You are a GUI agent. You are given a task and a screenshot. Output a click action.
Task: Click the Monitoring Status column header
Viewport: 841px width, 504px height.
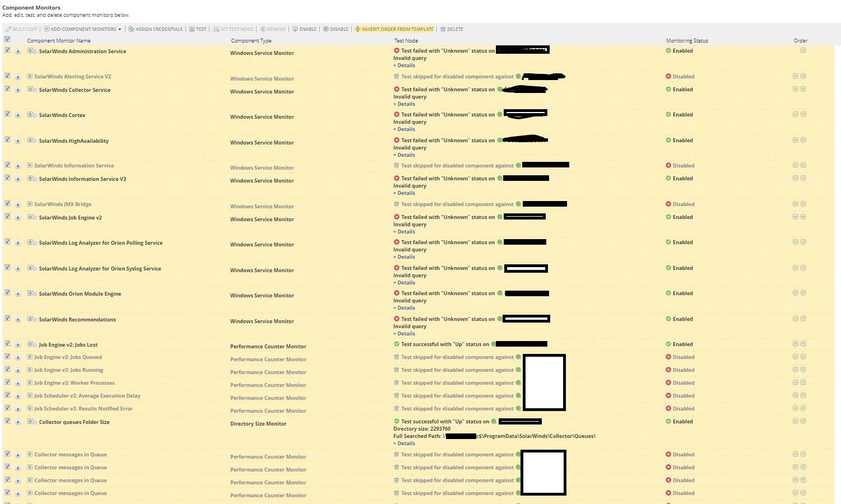[687, 41]
